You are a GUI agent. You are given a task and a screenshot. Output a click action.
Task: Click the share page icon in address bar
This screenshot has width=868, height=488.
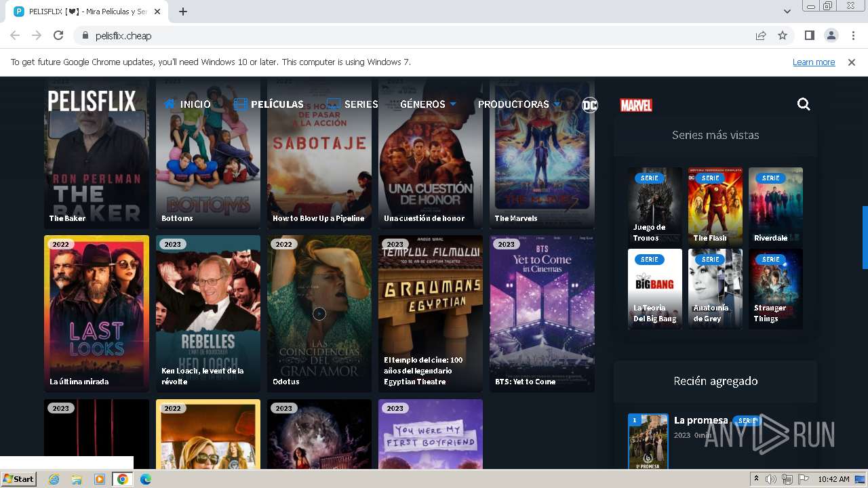coord(761,35)
